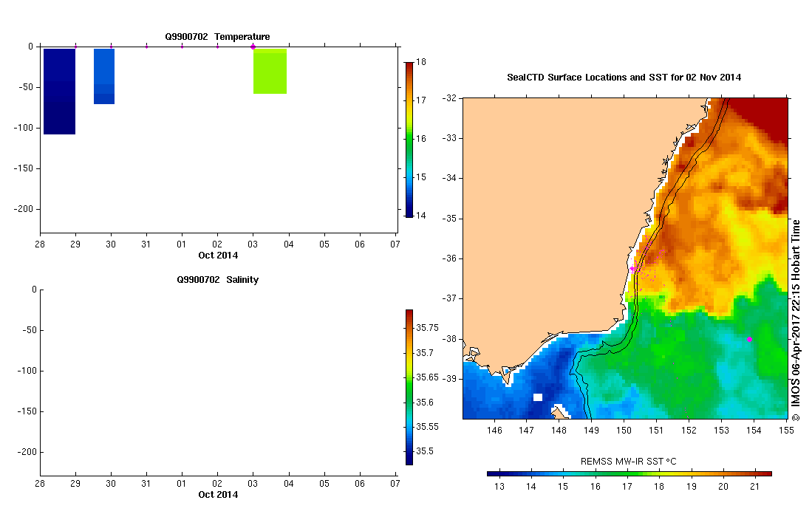The height and width of the screenshot is (517, 812).
Task: Click the magenta seal location dot near 154°E, 38°S
Action: [749, 340]
